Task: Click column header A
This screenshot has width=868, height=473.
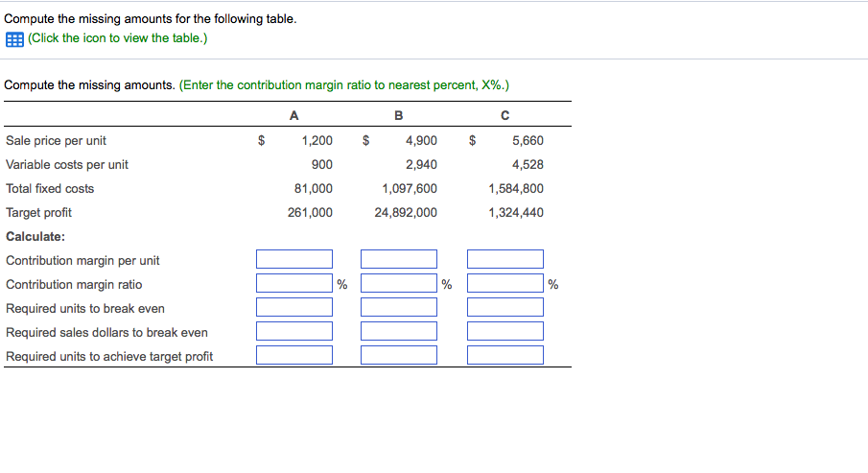Action: 293,115
